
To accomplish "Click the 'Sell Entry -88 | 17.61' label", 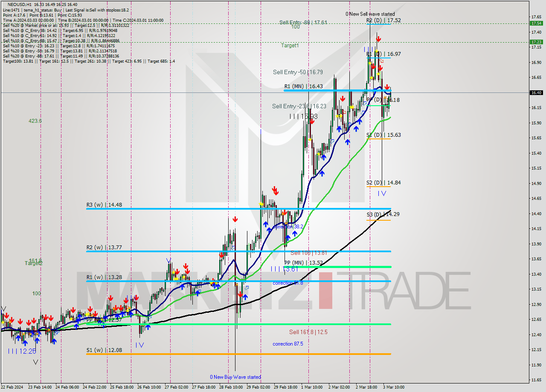I will 303,22.
